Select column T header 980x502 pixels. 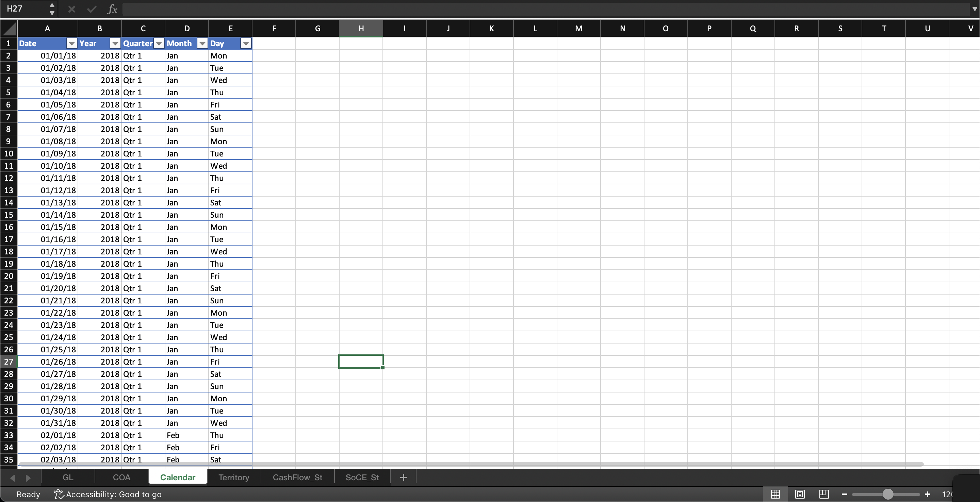(x=884, y=28)
